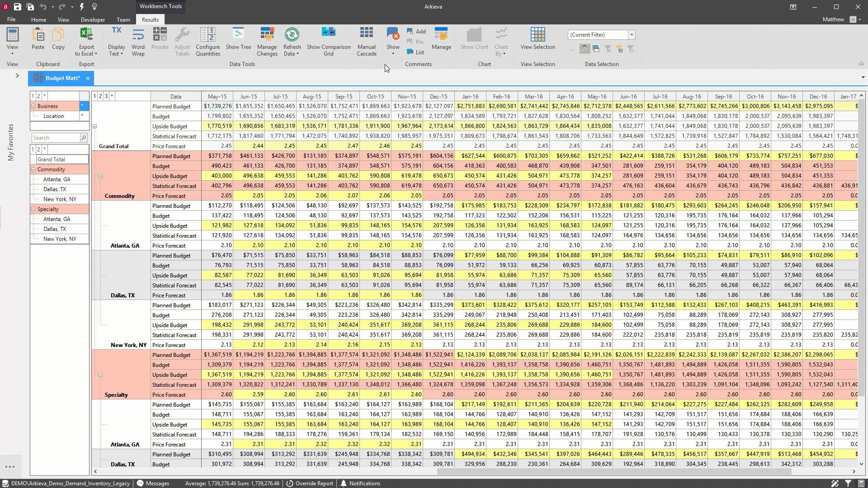Screen dimensions: 868x488
Task: Click the Undo arrow icon
Action: [x=43, y=7]
